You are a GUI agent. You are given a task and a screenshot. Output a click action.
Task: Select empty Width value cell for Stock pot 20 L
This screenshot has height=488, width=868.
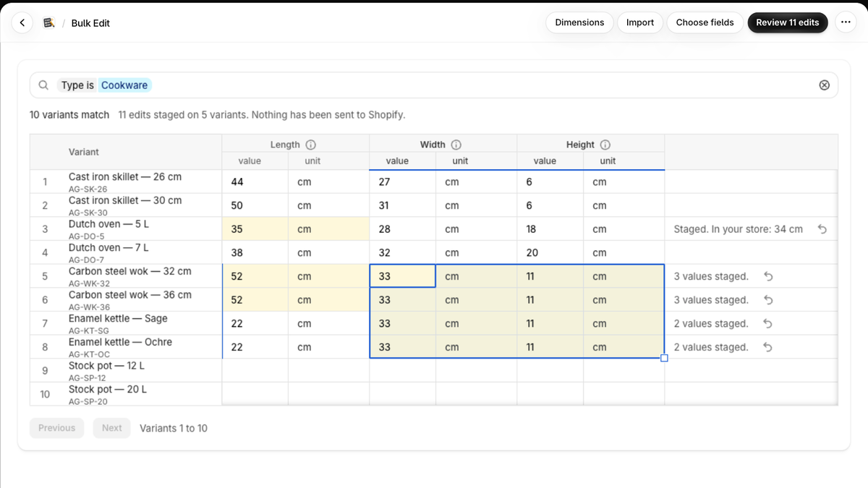click(x=403, y=394)
